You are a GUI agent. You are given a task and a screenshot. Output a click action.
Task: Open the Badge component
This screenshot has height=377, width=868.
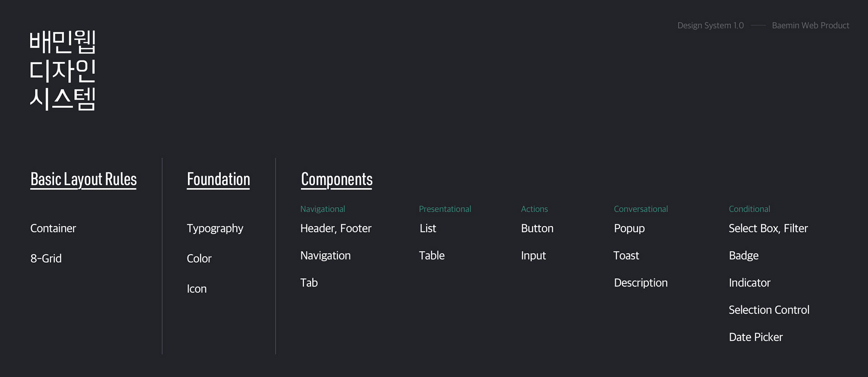click(744, 256)
